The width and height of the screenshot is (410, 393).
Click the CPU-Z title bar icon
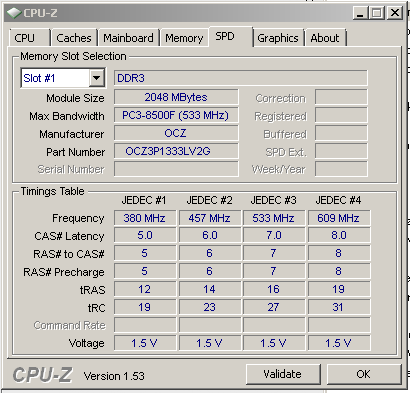(x=14, y=13)
